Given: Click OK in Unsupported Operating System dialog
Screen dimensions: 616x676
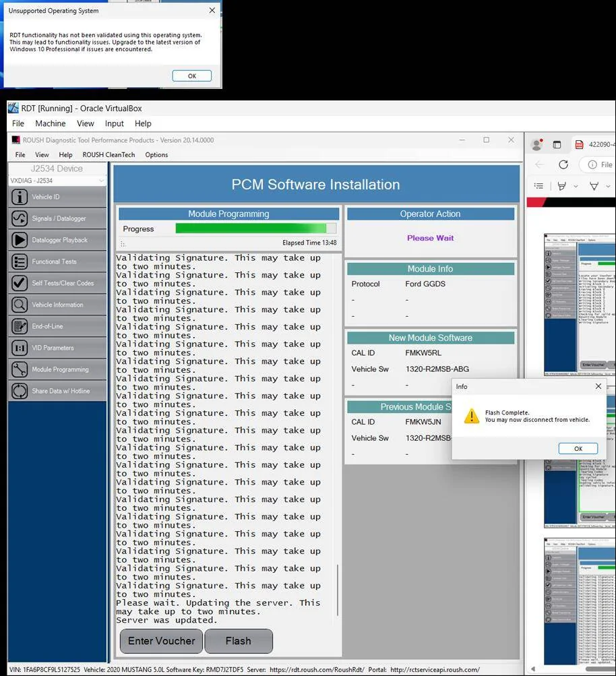Looking at the screenshot, I should [192, 76].
